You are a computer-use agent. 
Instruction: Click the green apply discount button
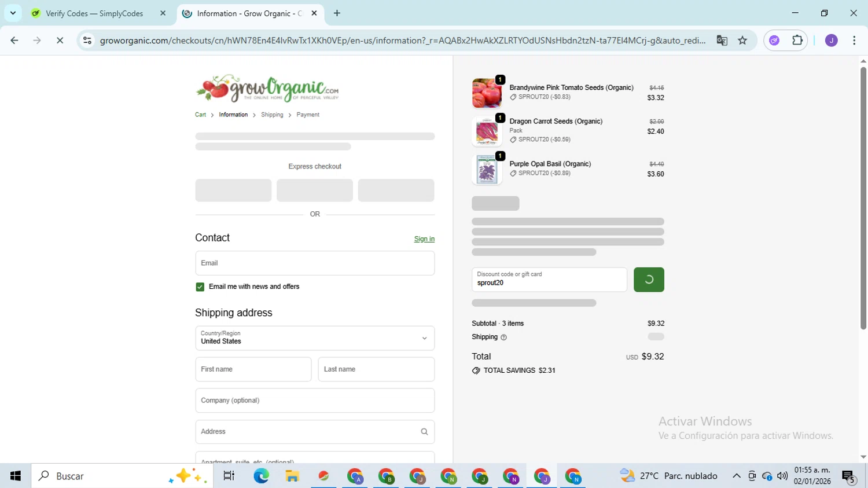point(649,280)
